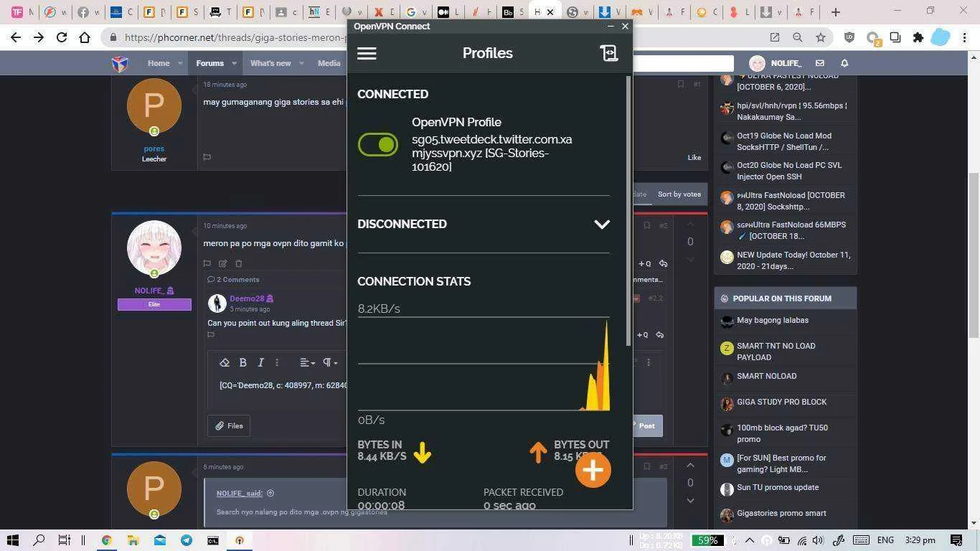Open more options dots beside italic

coord(277,362)
